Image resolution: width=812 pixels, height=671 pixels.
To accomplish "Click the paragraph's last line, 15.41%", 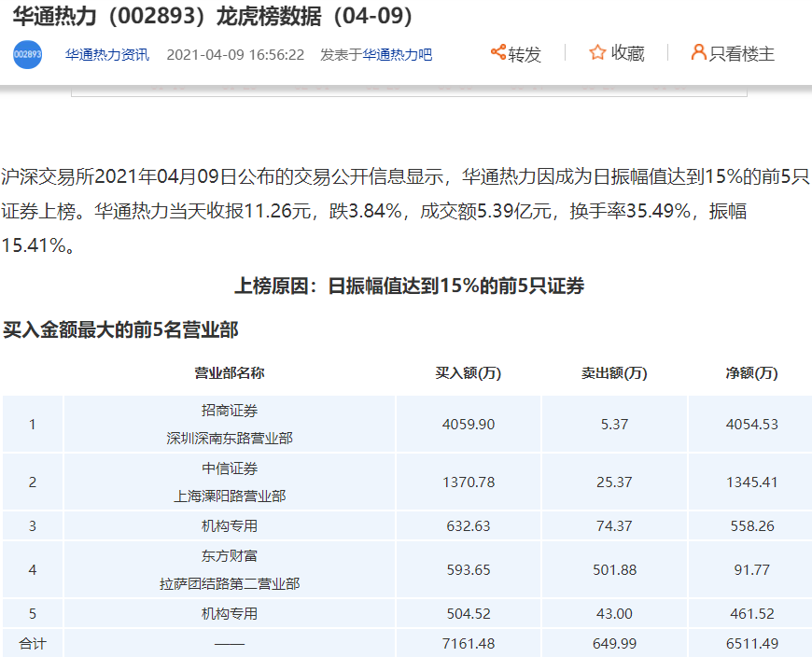I will click(39, 245).
